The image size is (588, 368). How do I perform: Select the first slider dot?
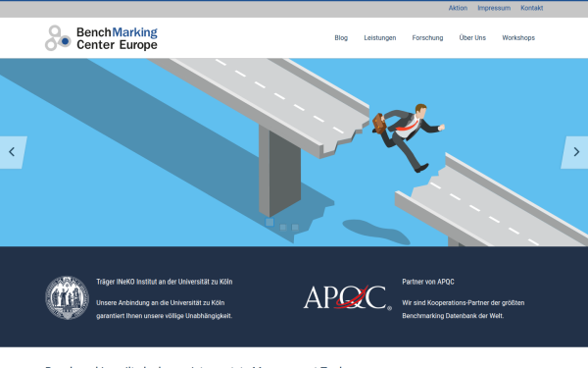tap(269, 222)
